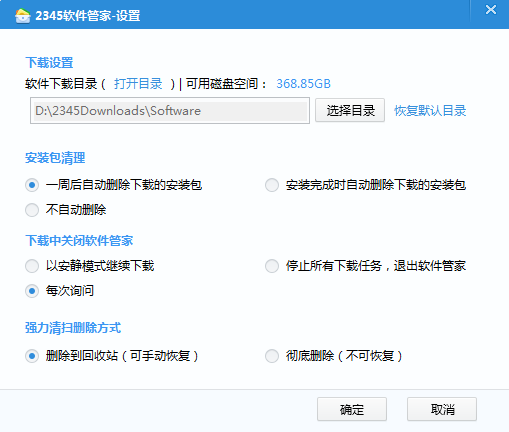Close the settings dialog with X
The height and width of the screenshot is (432, 509).
pos(491,10)
